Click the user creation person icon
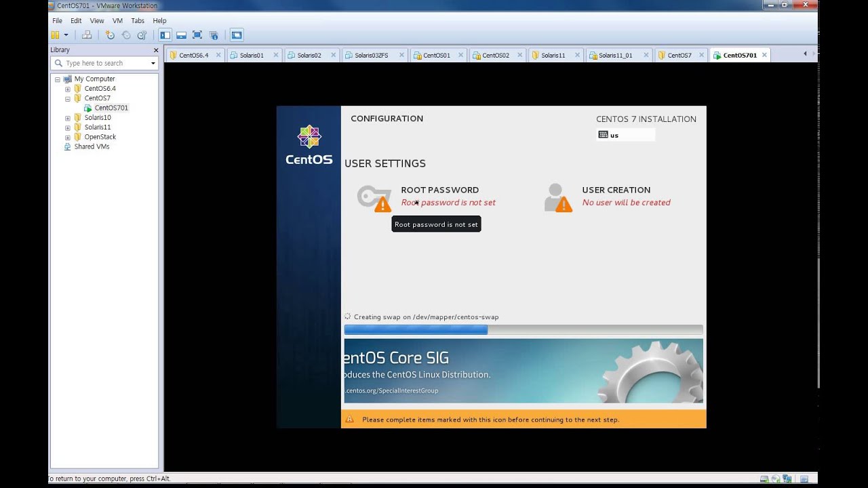 [558, 198]
